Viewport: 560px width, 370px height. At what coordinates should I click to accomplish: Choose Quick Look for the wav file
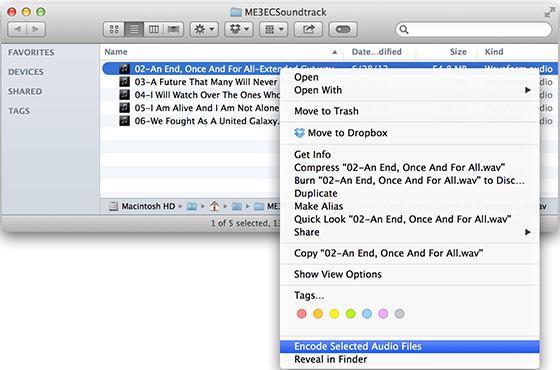point(410,219)
